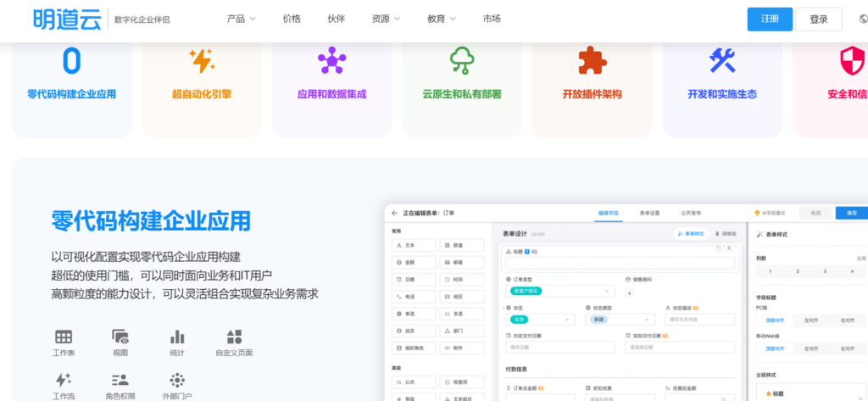Toggle hidden-eye icon next to 状态描述
868x401 pixels.
pyautogui.click(x=695, y=308)
